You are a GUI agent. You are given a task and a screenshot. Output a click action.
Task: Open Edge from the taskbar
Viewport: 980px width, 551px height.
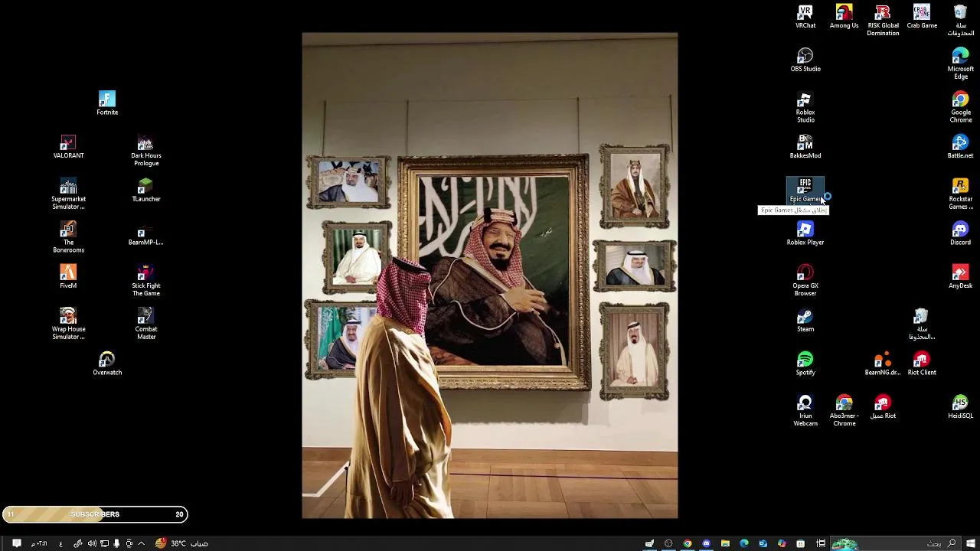(744, 543)
